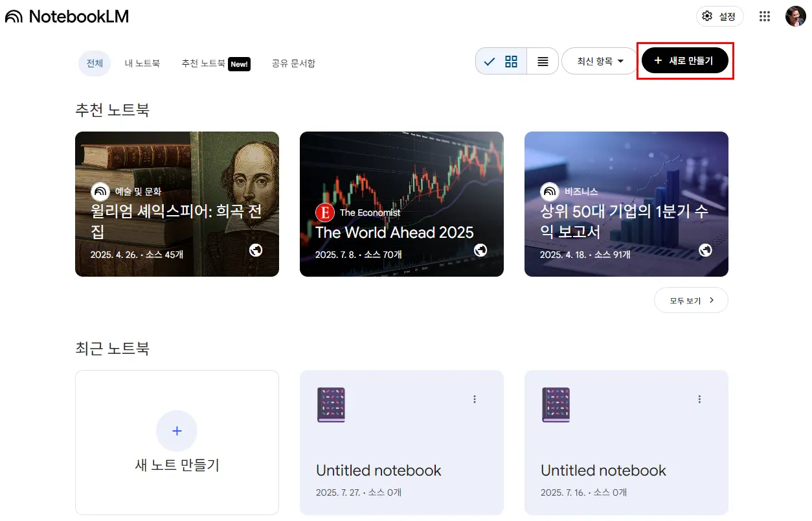The image size is (812, 521).
Task: Switch to list view layout
Action: [x=543, y=60]
